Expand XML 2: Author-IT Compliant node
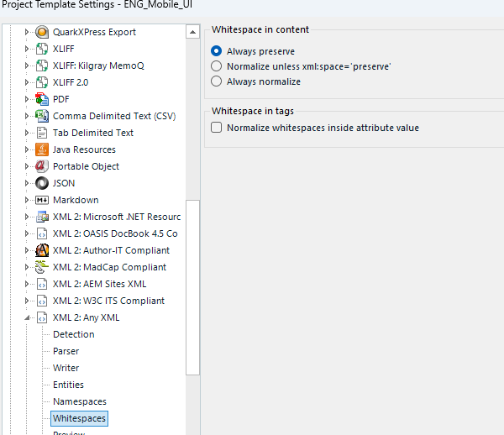 pos(27,250)
